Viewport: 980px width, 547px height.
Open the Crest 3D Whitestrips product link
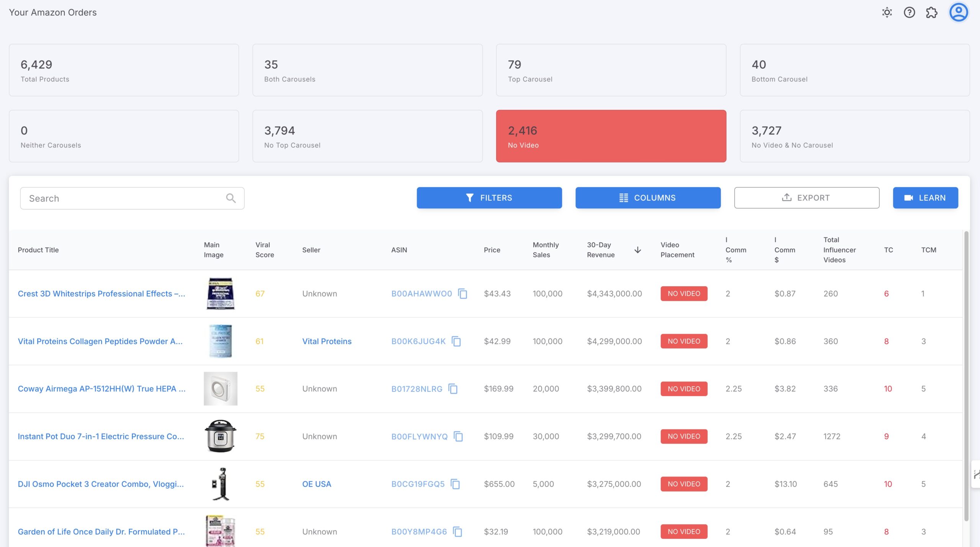101,293
